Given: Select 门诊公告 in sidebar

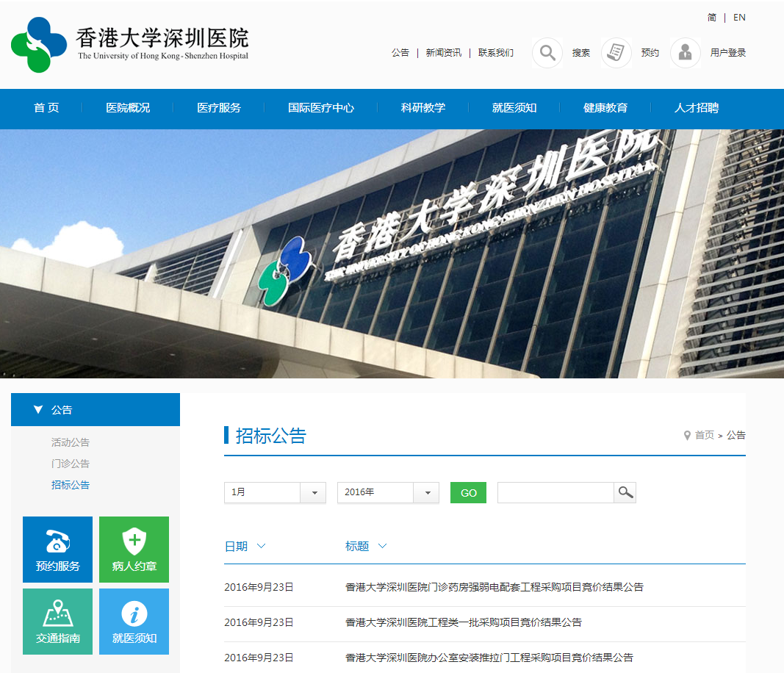Looking at the screenshot, I should click(x=71, y=464).
